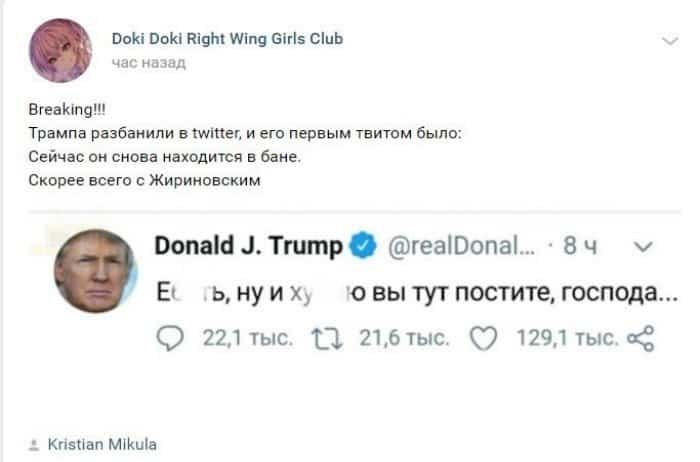
Task: Click the person icon beside Kristian Mikula
Action: [x=33, y=445]
